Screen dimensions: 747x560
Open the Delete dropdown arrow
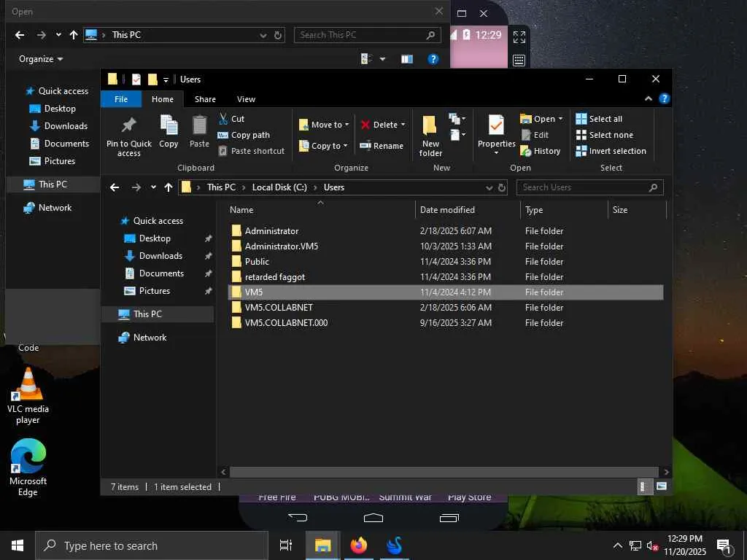(x=403, y=125)
